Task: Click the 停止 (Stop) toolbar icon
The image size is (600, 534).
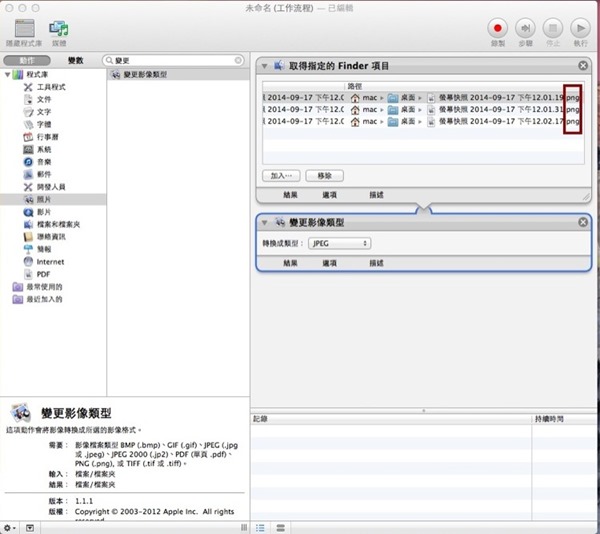Action: [553, 29]
